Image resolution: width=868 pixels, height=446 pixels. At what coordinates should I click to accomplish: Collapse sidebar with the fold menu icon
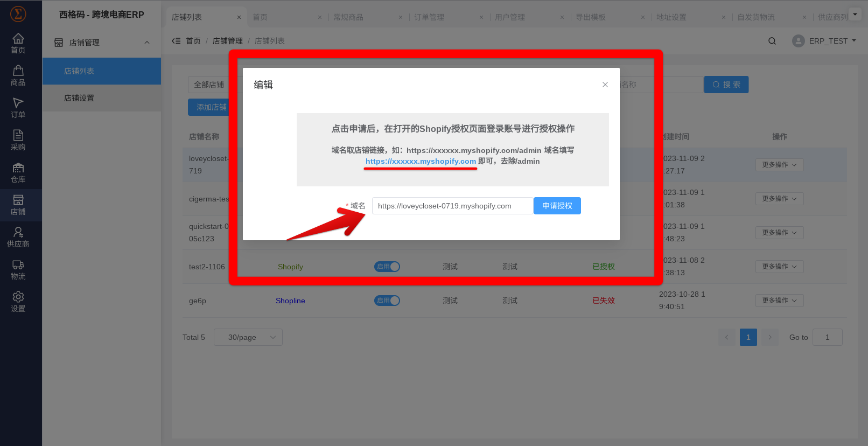point(176,41)
